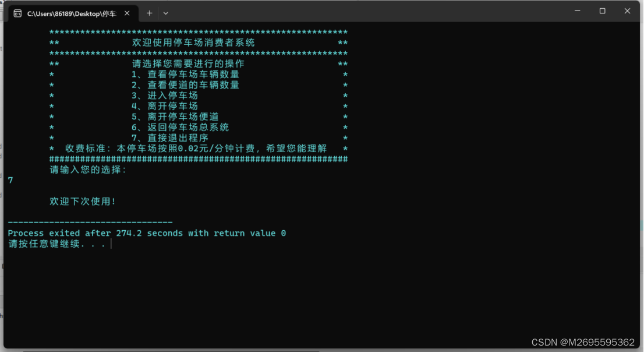Expand the new-tab profile dropdown
644x352 pixels.
[165, 13]
